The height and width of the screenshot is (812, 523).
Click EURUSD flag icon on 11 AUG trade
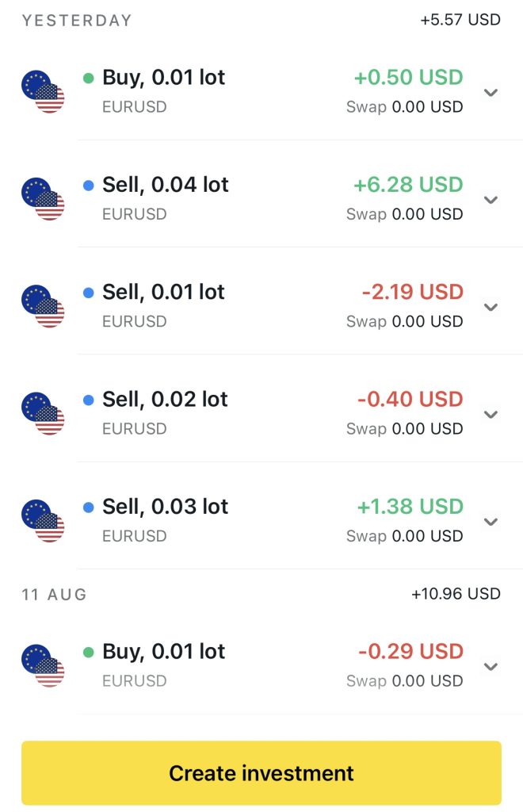click(43, 665)
